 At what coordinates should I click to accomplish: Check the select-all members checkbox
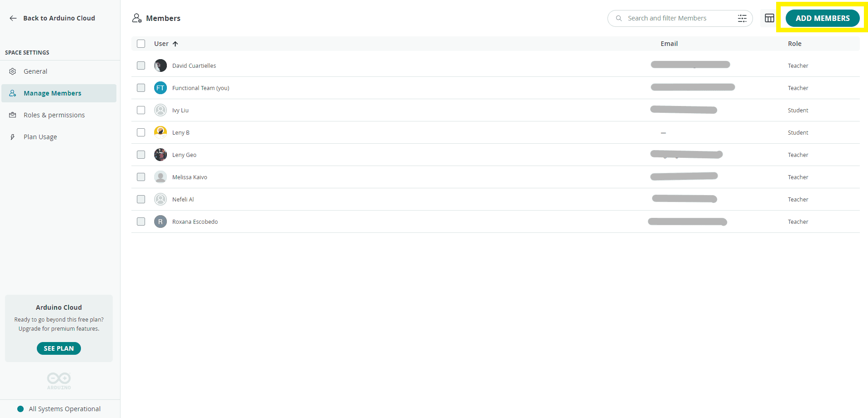[x=141, y=43]
